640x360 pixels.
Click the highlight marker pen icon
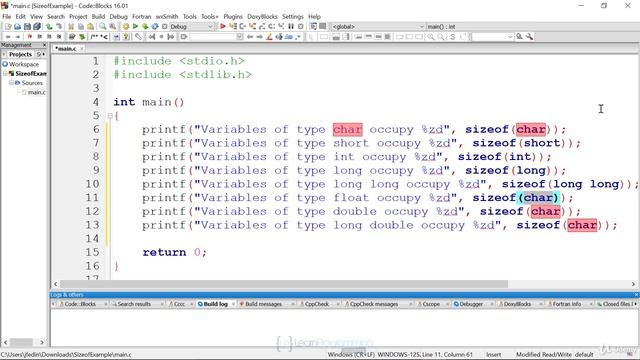(269, 37)
